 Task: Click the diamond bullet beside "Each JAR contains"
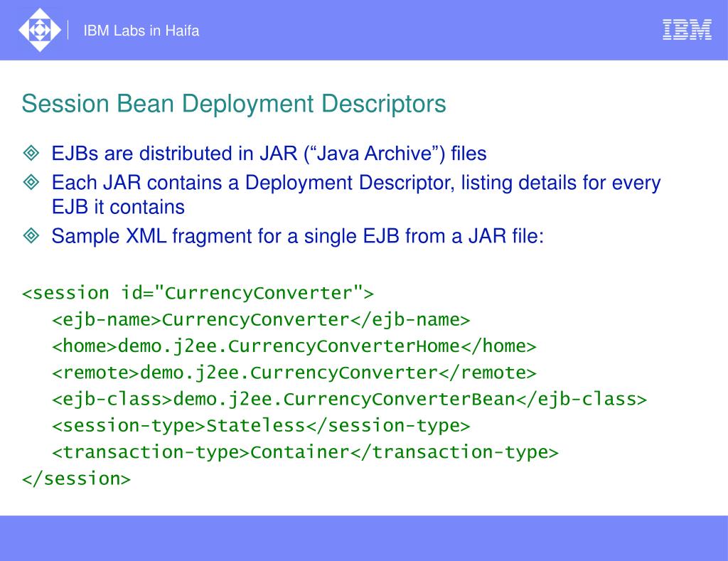(x=31, y=181)
